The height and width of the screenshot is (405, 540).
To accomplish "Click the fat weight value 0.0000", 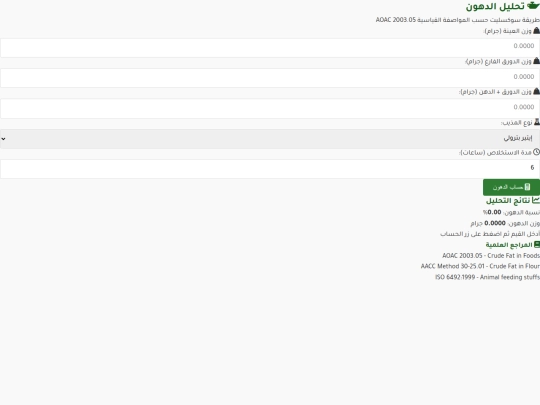I will (495, 223).
